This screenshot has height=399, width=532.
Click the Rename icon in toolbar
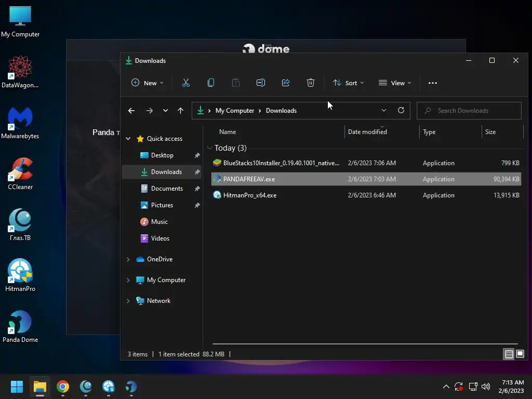[x=261, y=83]
